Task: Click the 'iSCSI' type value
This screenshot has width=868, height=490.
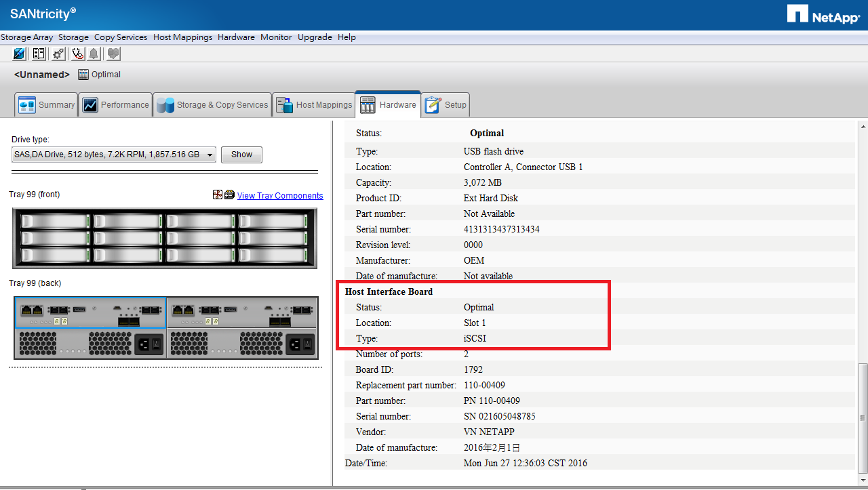Action: tap(475, 338)
